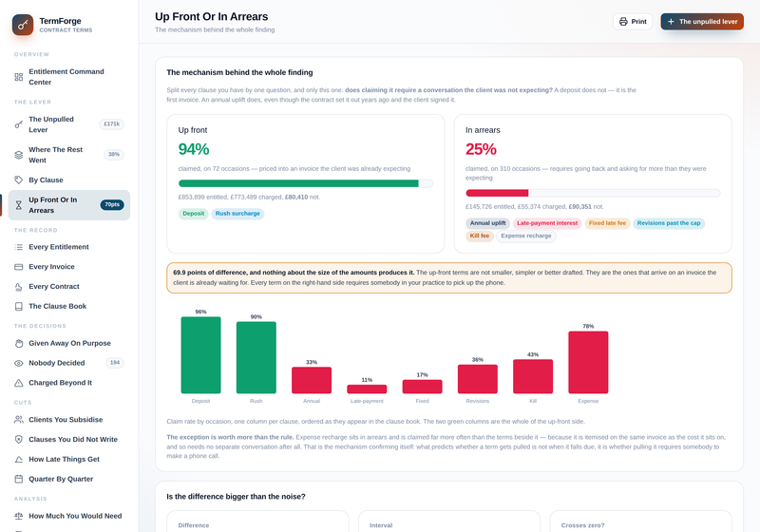Click the Kill fee tag
This screenshot has width=760, height=532.
pyautogui.click(x=480, y=236)
